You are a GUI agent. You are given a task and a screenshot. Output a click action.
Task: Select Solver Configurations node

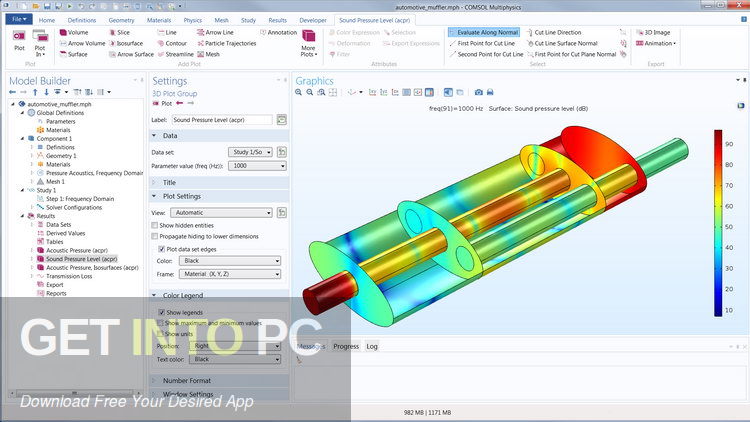click(x=74, y=207)
